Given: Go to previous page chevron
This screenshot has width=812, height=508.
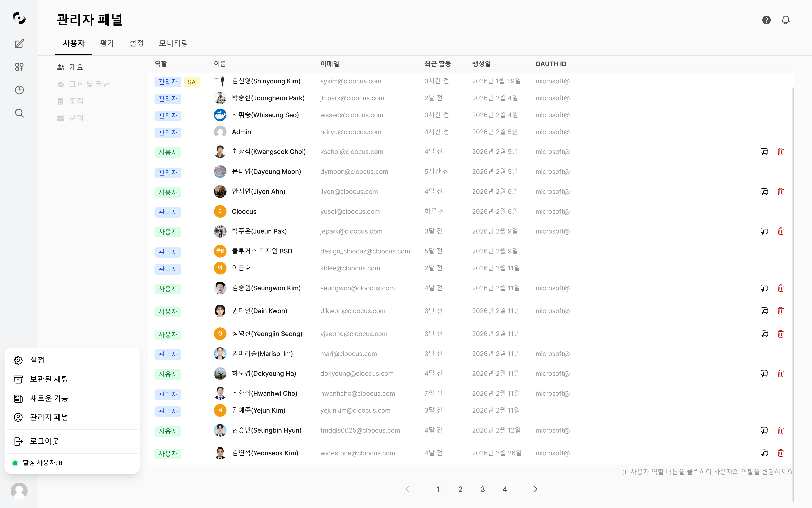Looking at the screenshot, I should click(408, 489).
